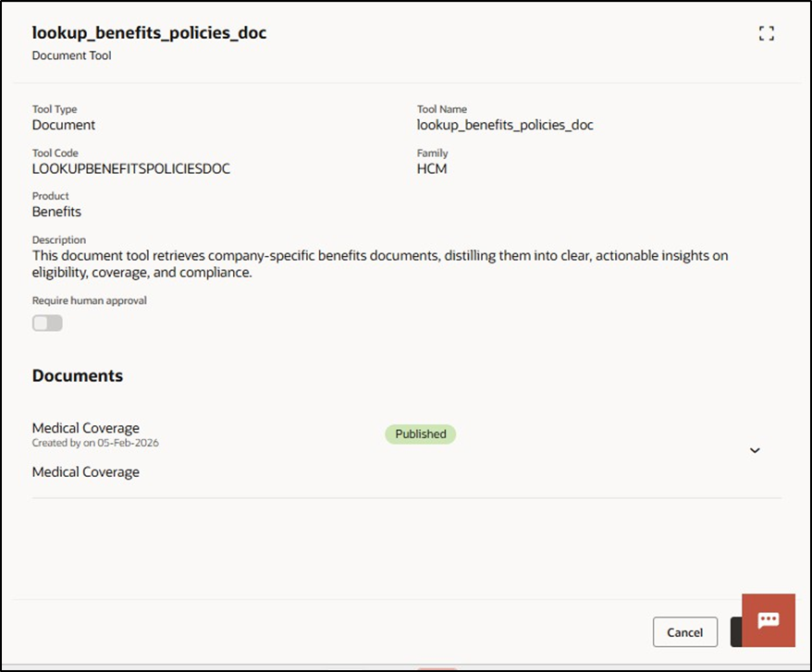Expand the Medical Coverage document row
812x672 pixels.
(x=755, y=450)
